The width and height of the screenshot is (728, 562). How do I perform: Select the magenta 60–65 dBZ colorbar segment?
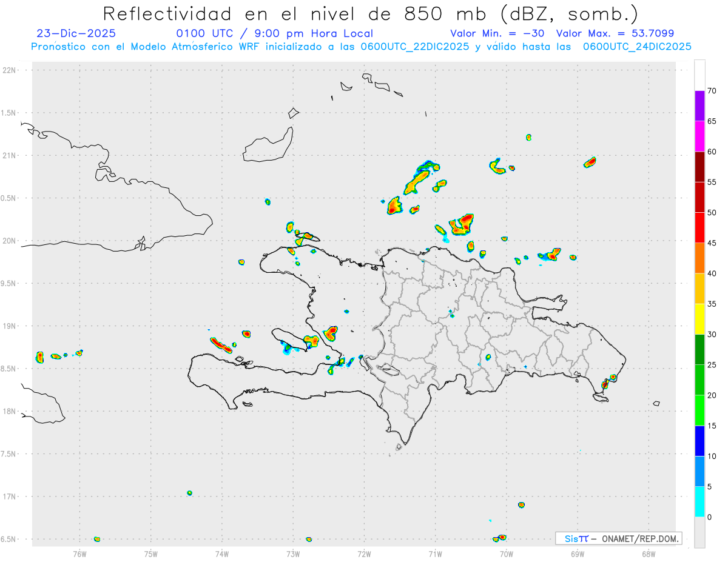(x=699, y=136)
